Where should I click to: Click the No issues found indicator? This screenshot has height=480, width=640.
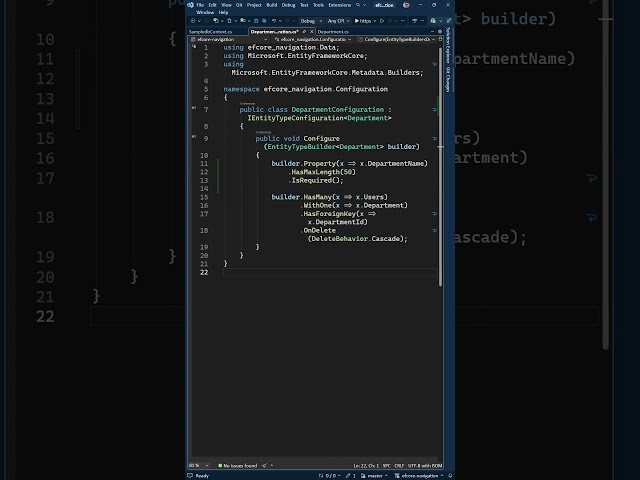[238, 465]
